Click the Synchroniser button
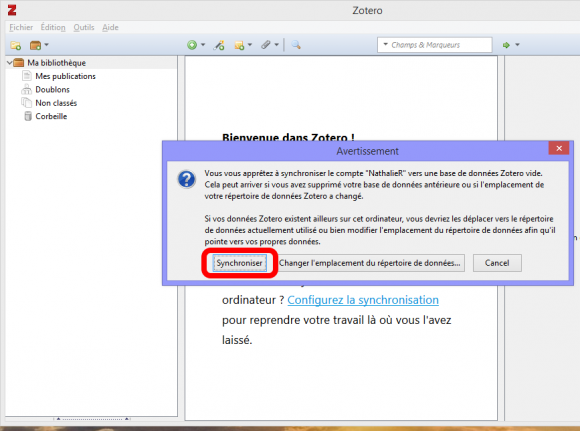This screenshot has height=431, width=580. 239,263
